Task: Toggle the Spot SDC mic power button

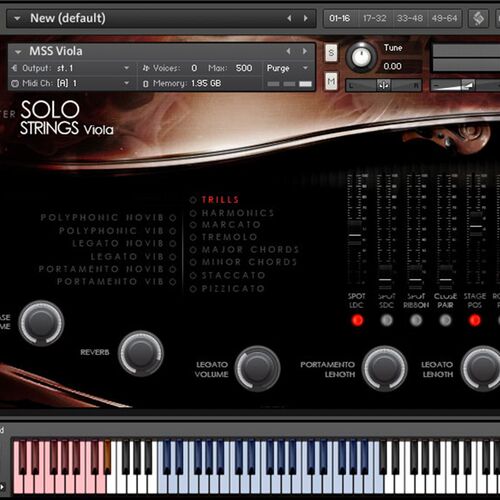Action: click(386, 320)
